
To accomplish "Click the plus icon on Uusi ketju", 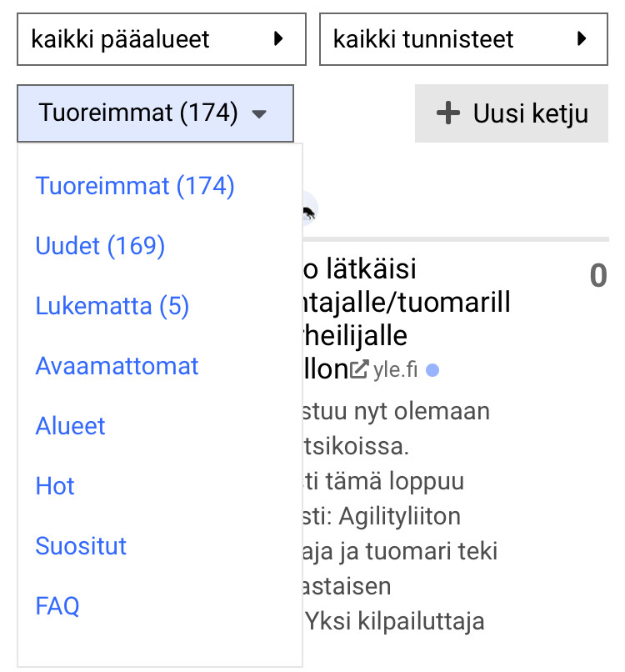I will 448,113.
